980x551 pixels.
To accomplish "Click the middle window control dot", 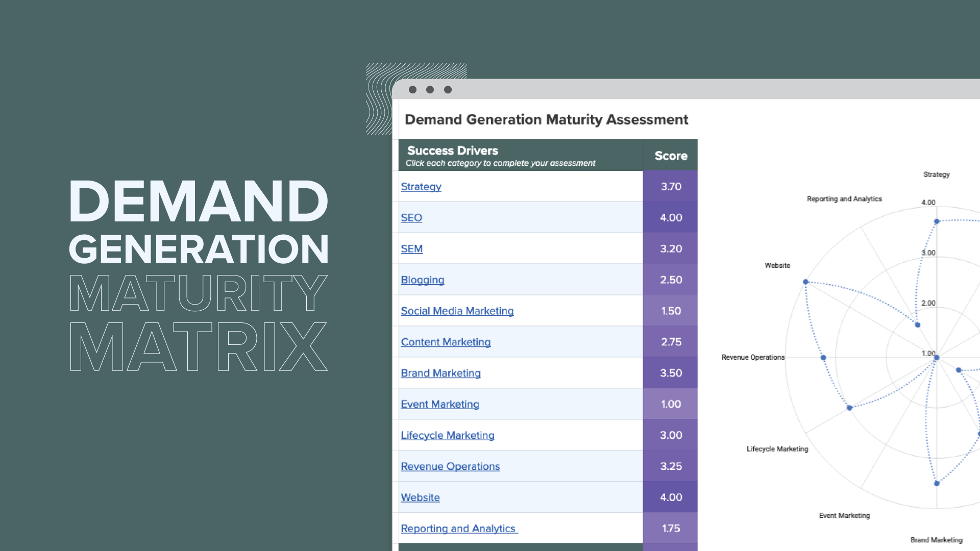I will (x=429, y=89).
